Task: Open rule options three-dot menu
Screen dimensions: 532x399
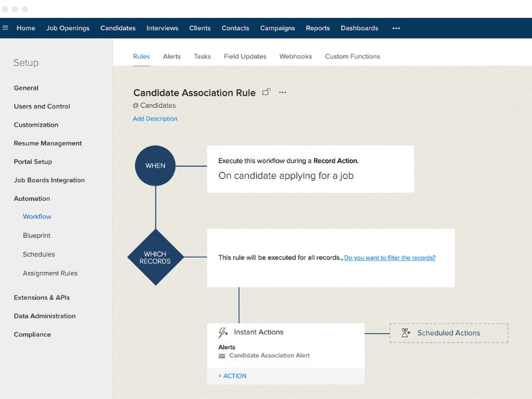Action: point(283,92)
